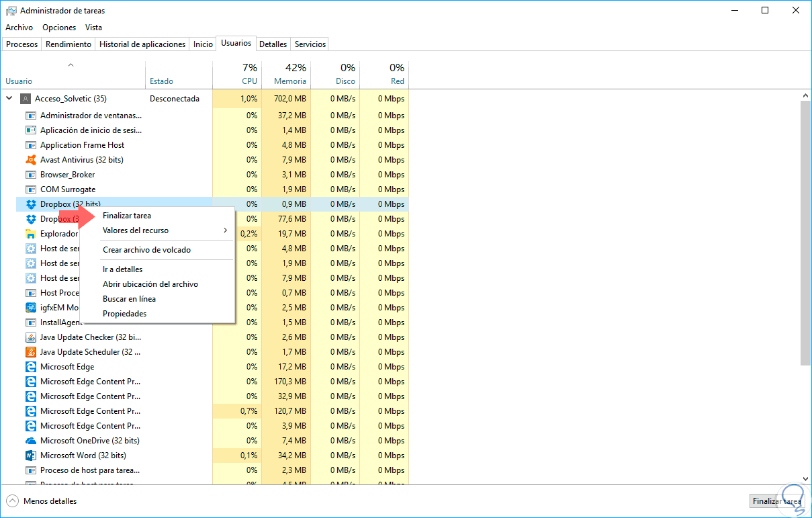Click the COM Surrogate process icon
This screenshot has height=518, width=812.
tap(30, 189)
